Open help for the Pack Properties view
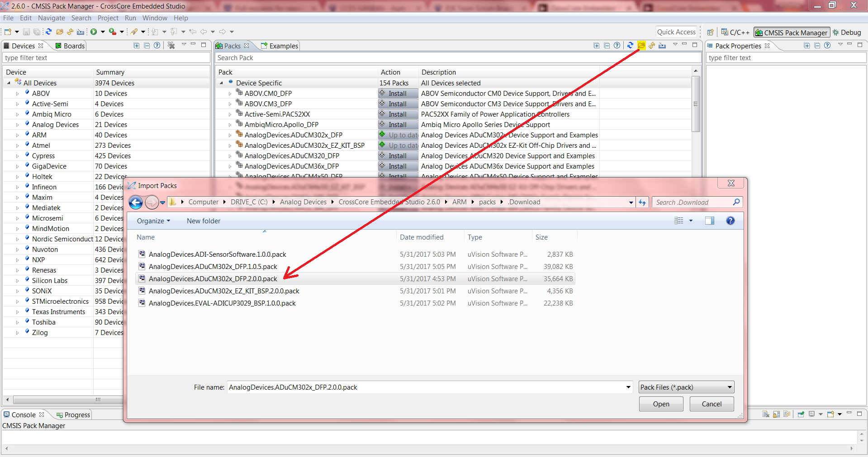Screen dimensions: 868x457 [827, 46]
